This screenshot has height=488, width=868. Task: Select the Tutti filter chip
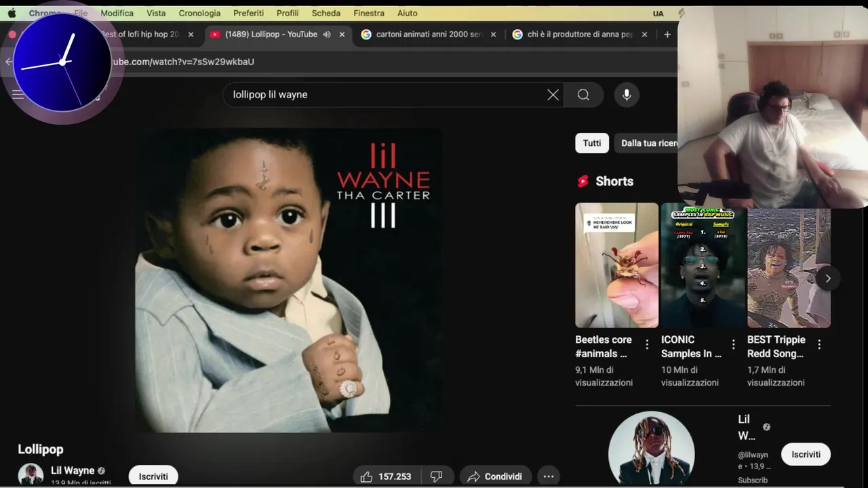pyautogui.click(x=592, y=143)
